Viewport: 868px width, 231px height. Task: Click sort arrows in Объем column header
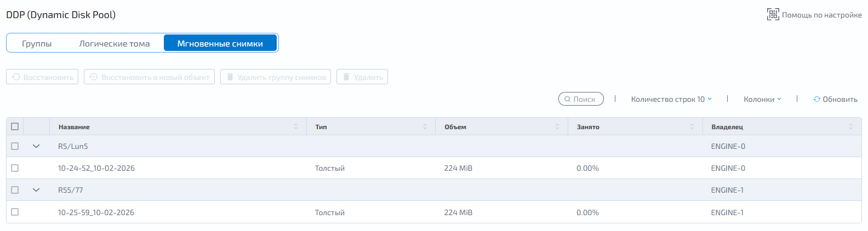557,126
